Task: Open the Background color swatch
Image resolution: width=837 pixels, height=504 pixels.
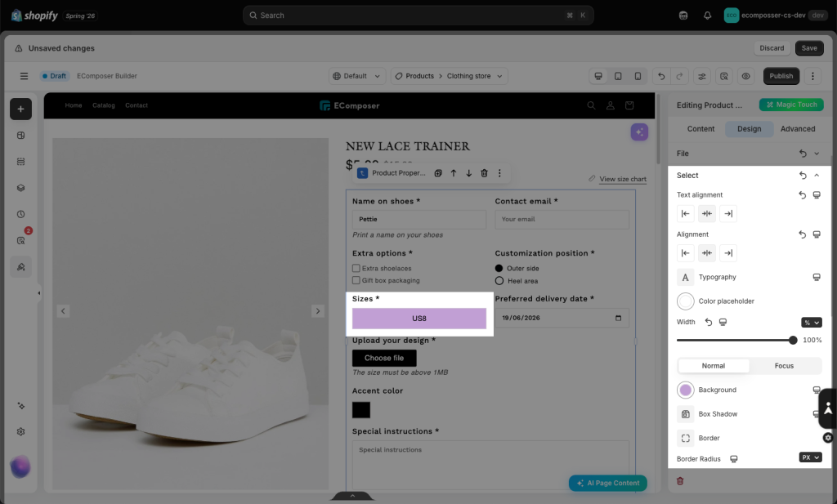Action: (686, 390)
